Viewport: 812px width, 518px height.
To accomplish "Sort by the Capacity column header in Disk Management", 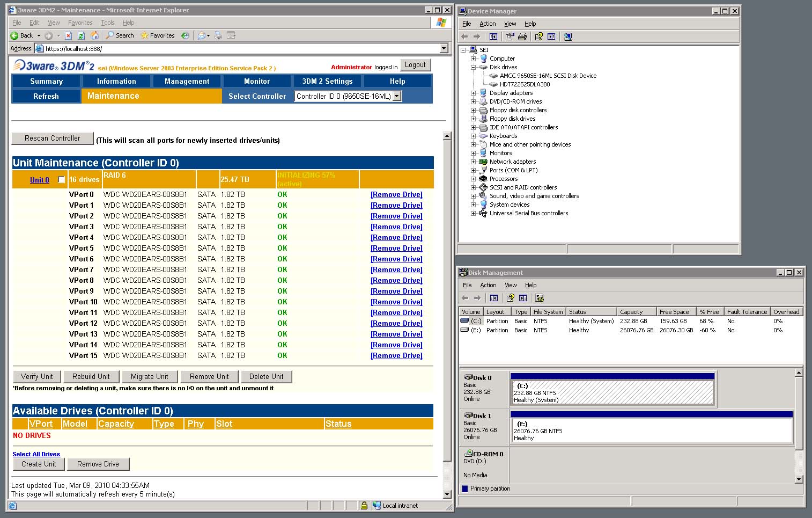I will pyautogui.click(x=637, y=311).
